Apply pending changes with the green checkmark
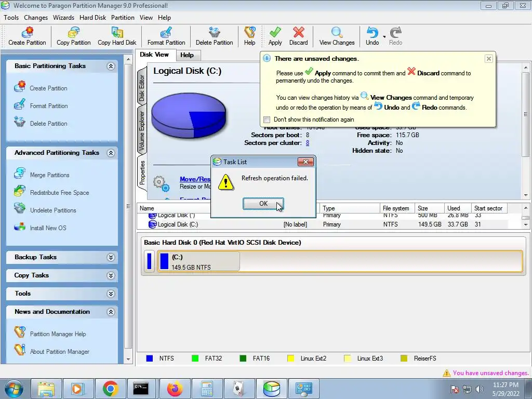532x399 pixels. (x=275, y=33)
